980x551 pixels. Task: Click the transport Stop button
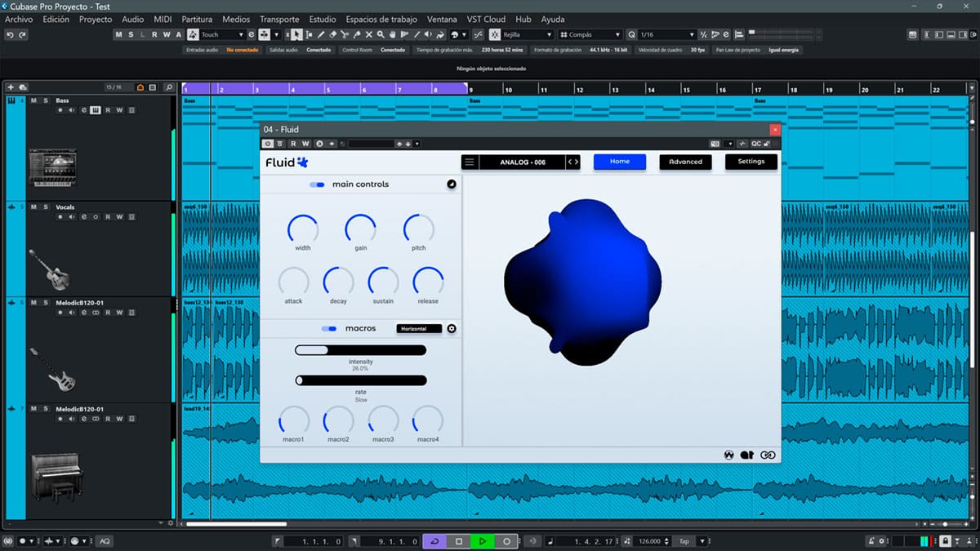coord(459,541)
